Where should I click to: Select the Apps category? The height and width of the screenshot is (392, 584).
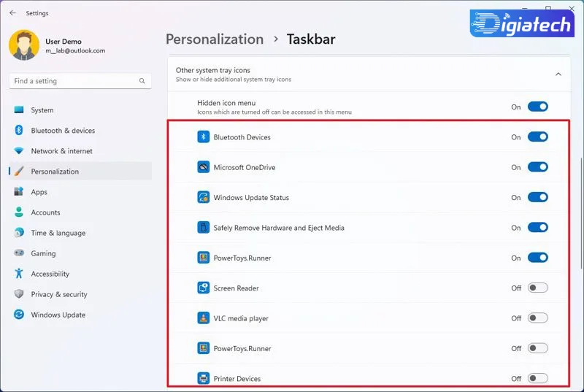tap(80, 192)
